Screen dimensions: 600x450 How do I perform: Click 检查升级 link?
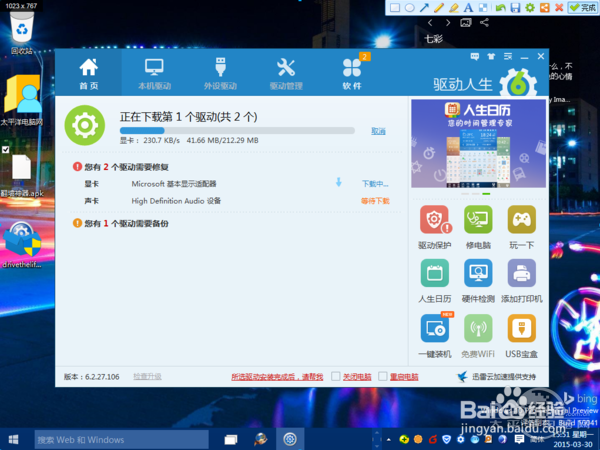coord(147,377)
